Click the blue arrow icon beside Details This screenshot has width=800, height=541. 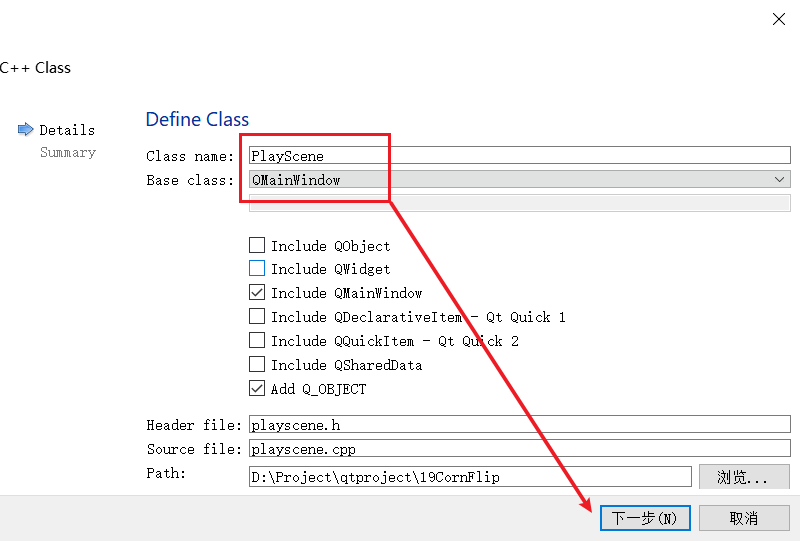26,130
